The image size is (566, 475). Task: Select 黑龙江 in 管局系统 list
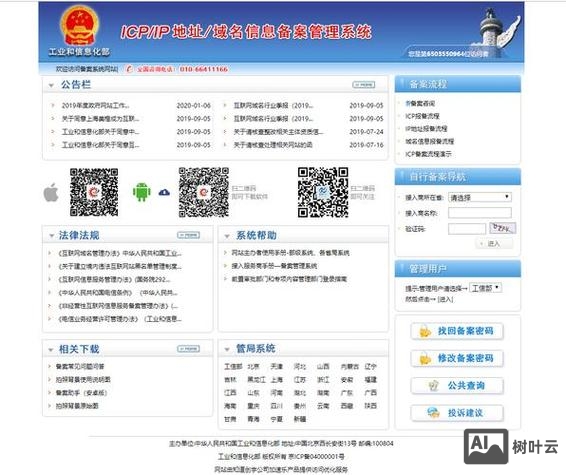[x=256, y=380]
